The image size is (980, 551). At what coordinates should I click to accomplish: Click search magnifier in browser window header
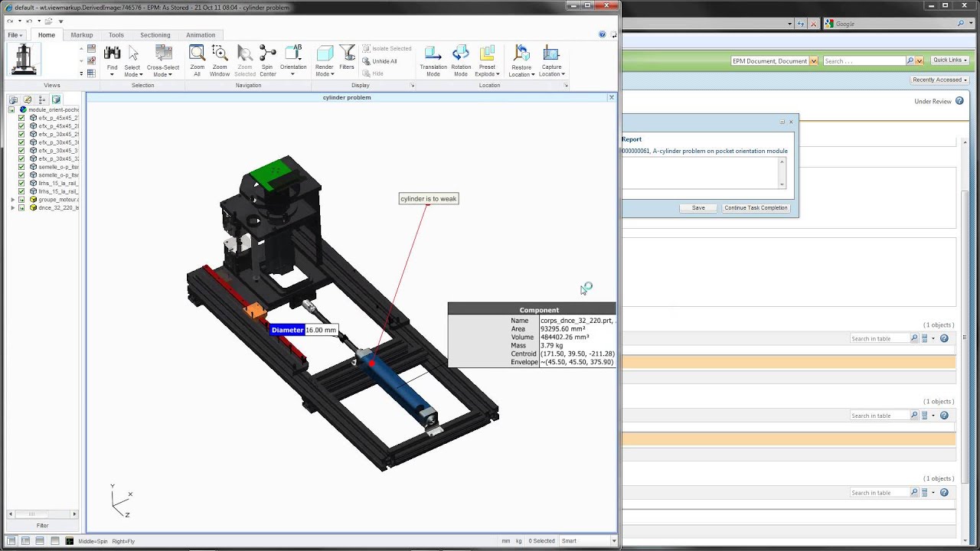(x=961, y=24)
